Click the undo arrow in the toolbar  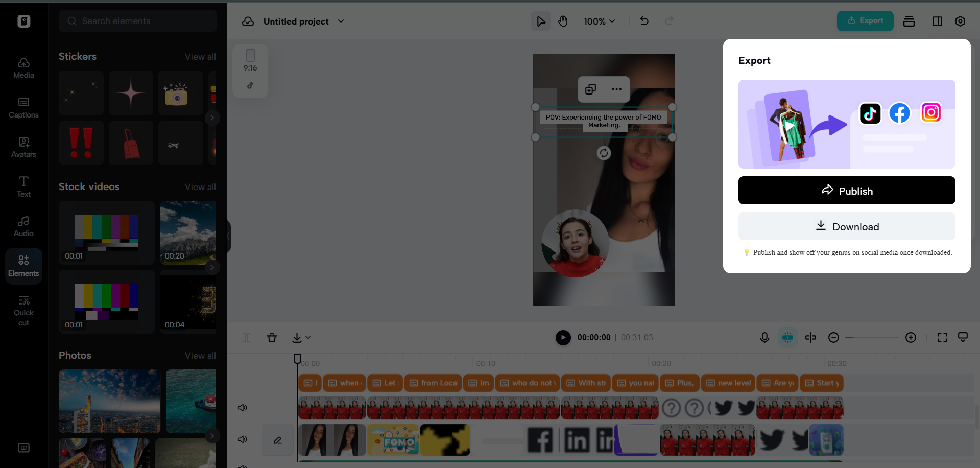coord(644,21)
